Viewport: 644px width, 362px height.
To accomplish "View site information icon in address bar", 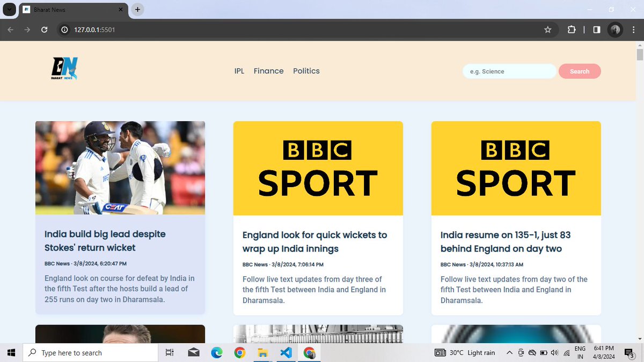I will (x=64, y=29).
